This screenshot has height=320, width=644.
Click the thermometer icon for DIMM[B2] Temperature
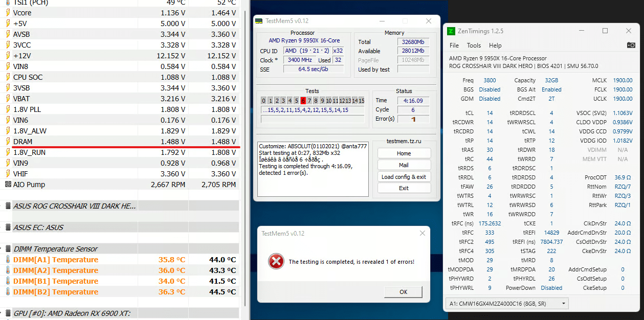coord(8,292)
